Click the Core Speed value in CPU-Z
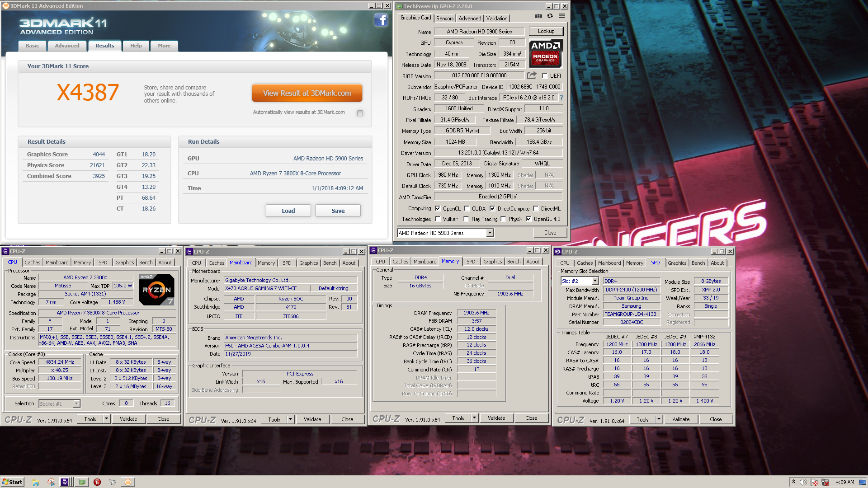 (x=60, y=362)
